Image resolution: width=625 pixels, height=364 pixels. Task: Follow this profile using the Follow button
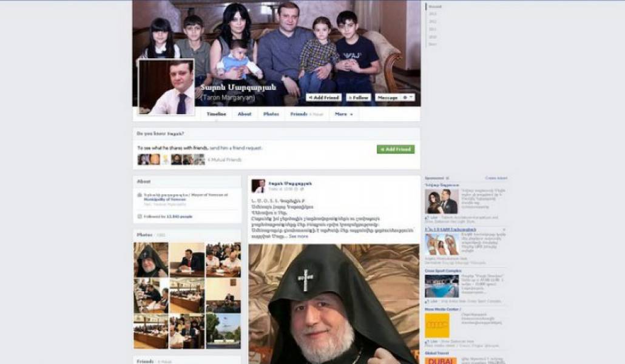[x=359, y=97]
